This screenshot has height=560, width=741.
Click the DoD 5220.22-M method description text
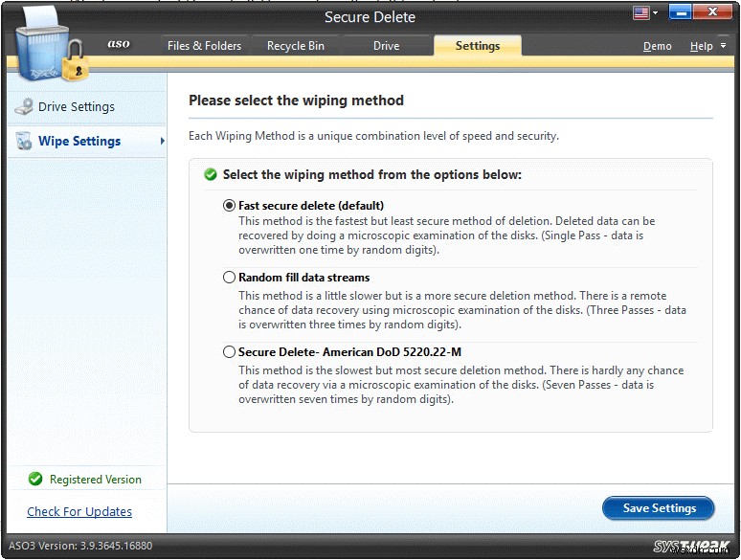(460, 385)
